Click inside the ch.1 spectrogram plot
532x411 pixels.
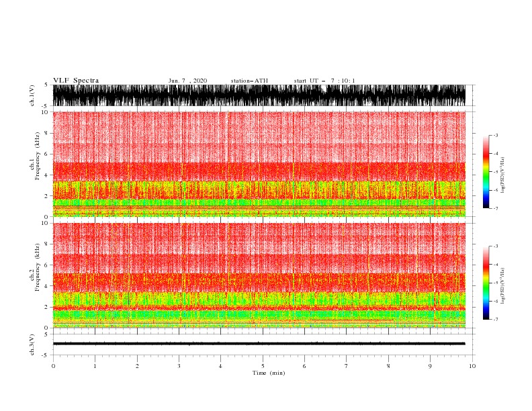[259, 164]
